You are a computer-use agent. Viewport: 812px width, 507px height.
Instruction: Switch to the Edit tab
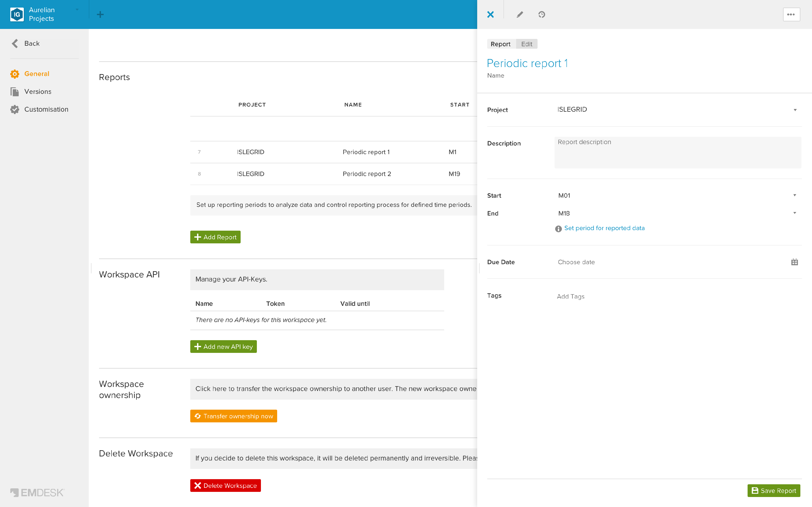(x=526, y=44)
